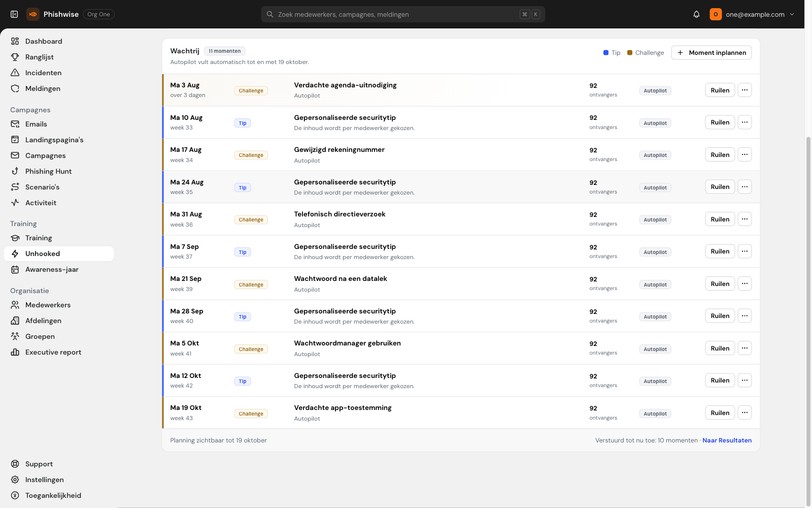812x508 pixels.
Task: Click the search magnifier icon
Action: (x=270, y=14)
